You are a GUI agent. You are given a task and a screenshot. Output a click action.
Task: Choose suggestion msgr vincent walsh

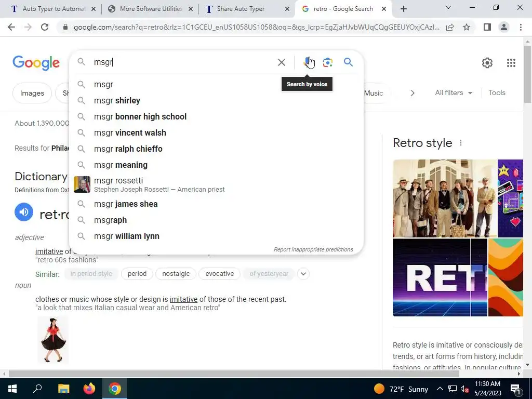[216, 132]
